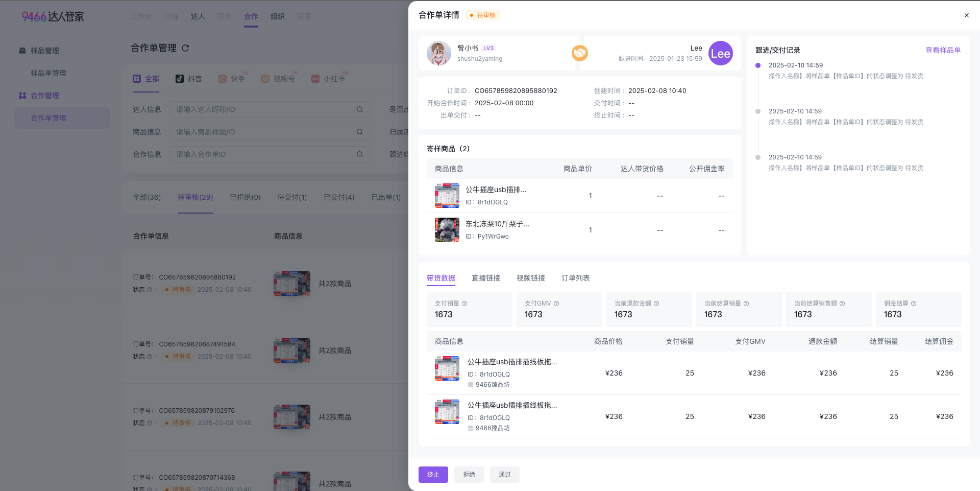Click the 终止 button

point(433,475)
